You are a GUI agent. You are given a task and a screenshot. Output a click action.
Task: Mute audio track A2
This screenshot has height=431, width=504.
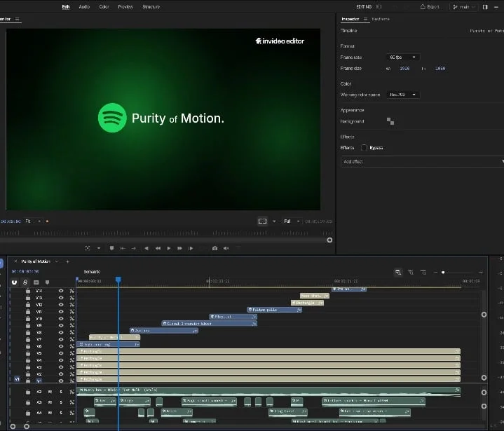[x=50, y=392]
